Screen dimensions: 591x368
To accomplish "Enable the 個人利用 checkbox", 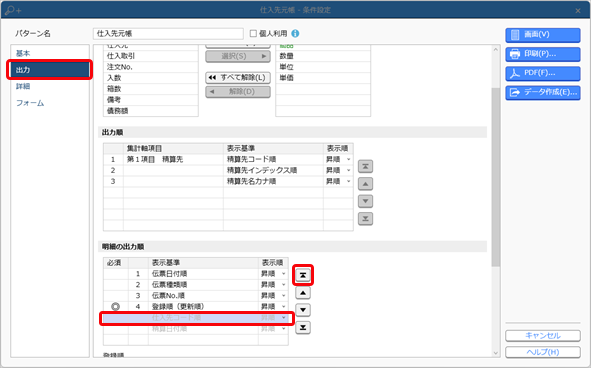I will (x=253, y=34).
